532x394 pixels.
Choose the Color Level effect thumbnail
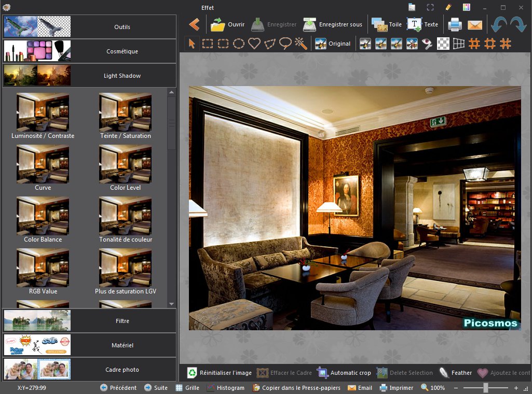[126, 168]
